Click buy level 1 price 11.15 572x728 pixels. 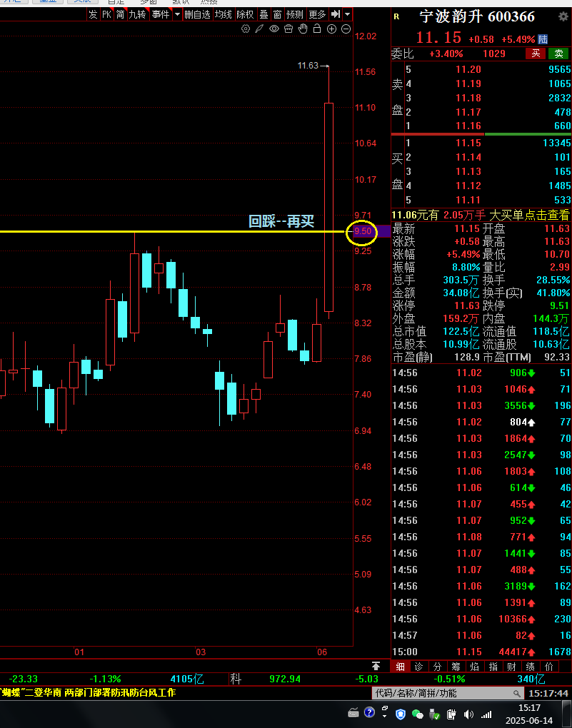[468, 143]
